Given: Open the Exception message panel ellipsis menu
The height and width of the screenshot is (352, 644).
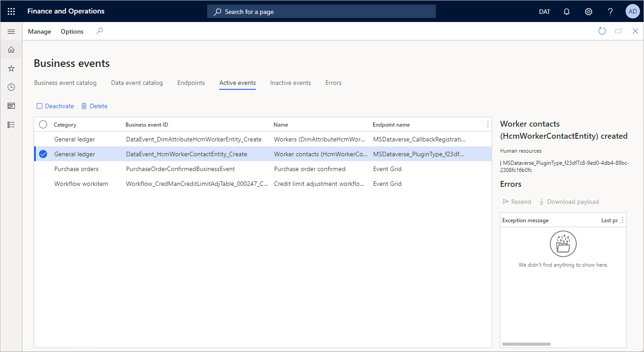Looking at the screenshot, I should [622, 220].
